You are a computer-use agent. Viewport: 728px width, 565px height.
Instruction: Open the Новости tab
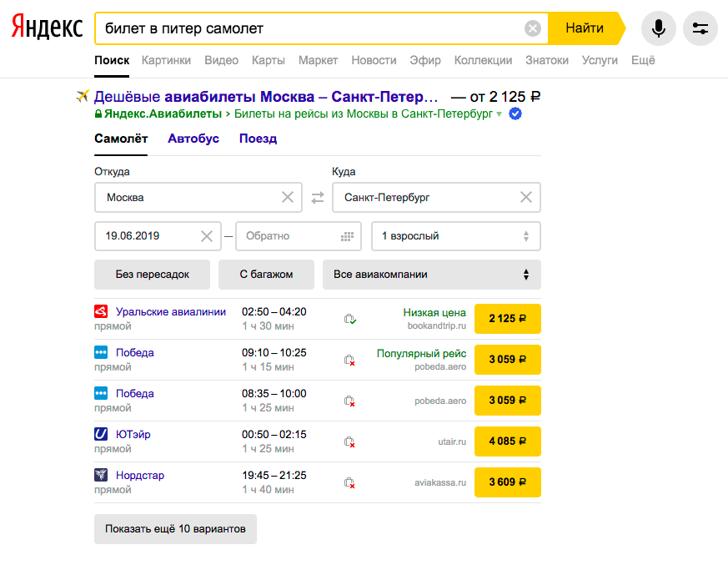coord(374,60)
